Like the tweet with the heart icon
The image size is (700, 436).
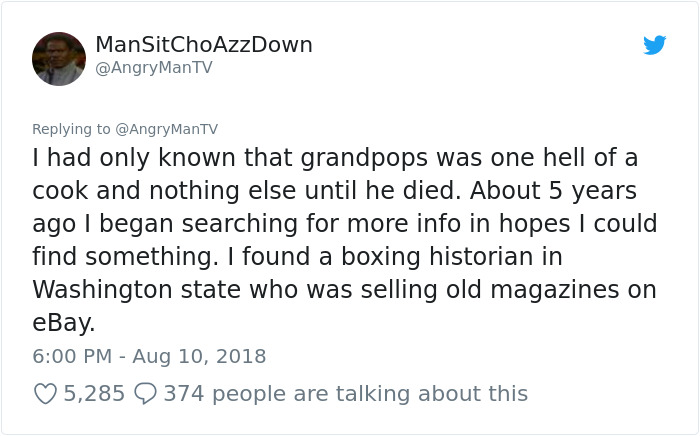pyautogui.click(x=45, y=394)
